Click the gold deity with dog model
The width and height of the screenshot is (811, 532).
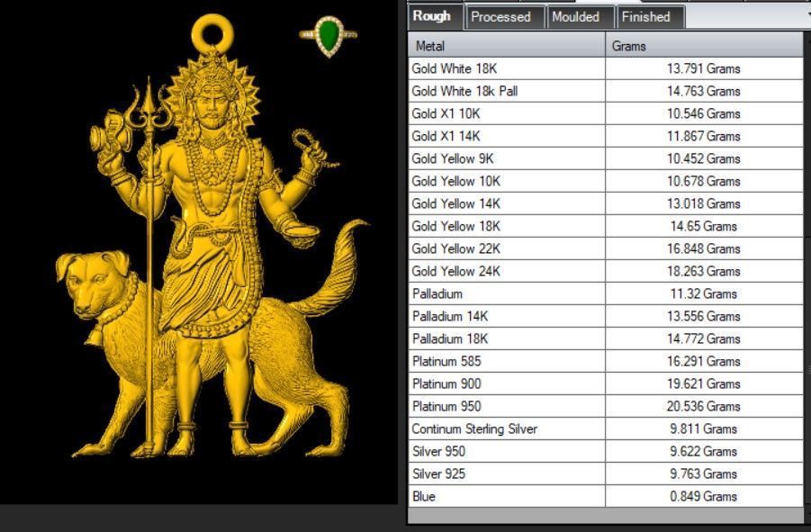click(x=212, y=238)
